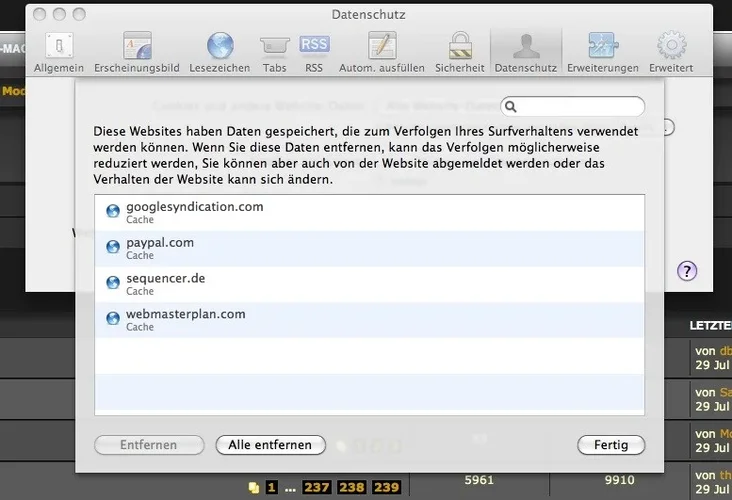732x500 pixels.
Task: Open the Tabs preferences pane
Action: (x=274, y=52)
